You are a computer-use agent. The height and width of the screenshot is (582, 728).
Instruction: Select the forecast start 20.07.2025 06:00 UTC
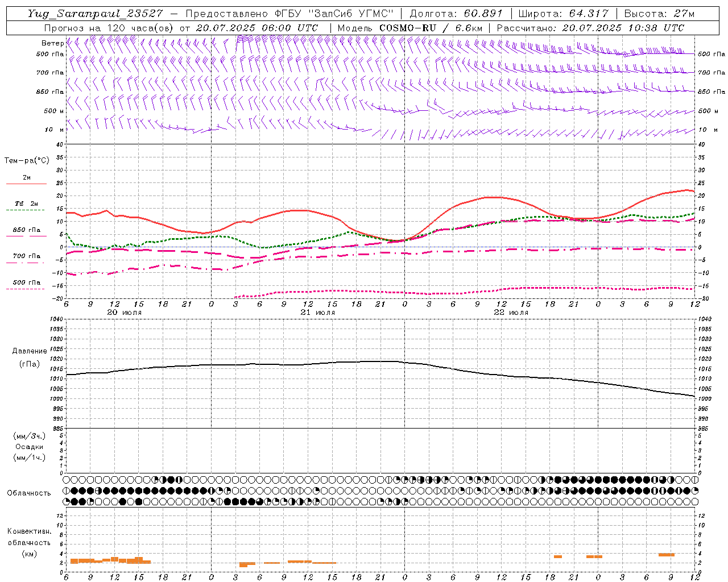tap(257, 28)
